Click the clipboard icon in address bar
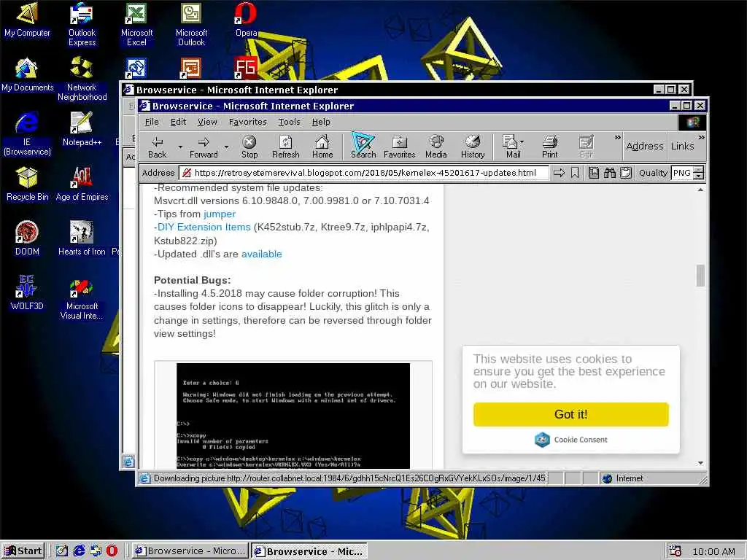The width and height of the screenshot is (747, 560). point(626,173)
